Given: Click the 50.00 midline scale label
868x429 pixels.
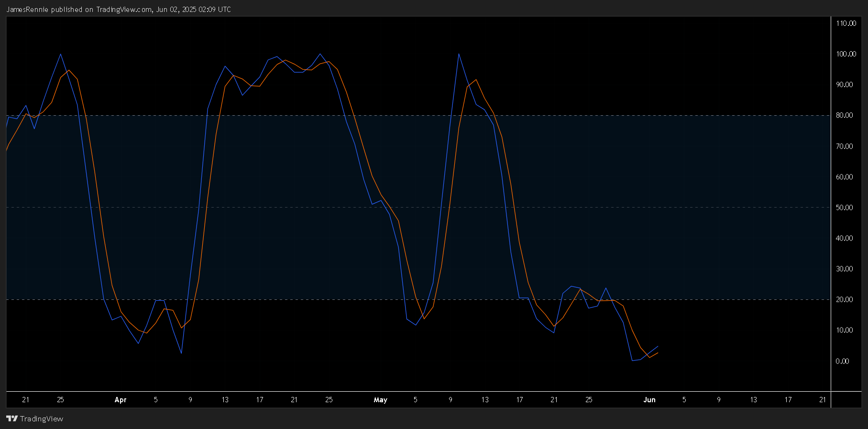Looking at the screenshot, I should click(845, 208).
